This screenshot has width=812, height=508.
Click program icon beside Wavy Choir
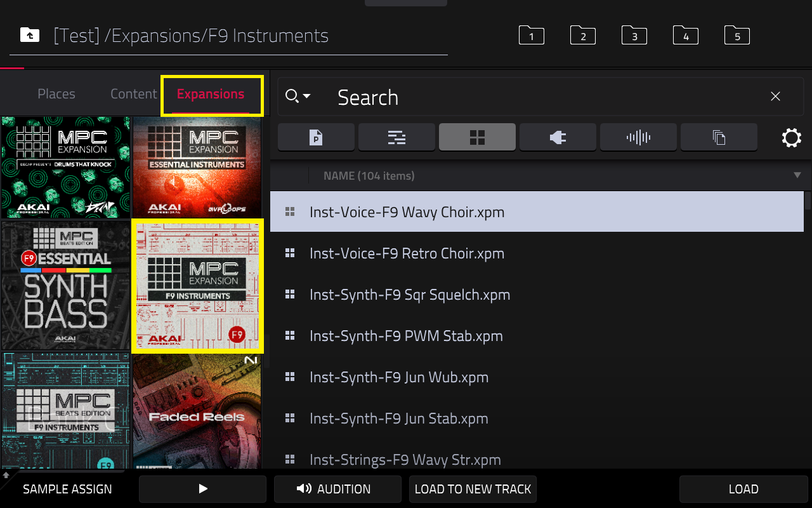click(x=290, y=211)
